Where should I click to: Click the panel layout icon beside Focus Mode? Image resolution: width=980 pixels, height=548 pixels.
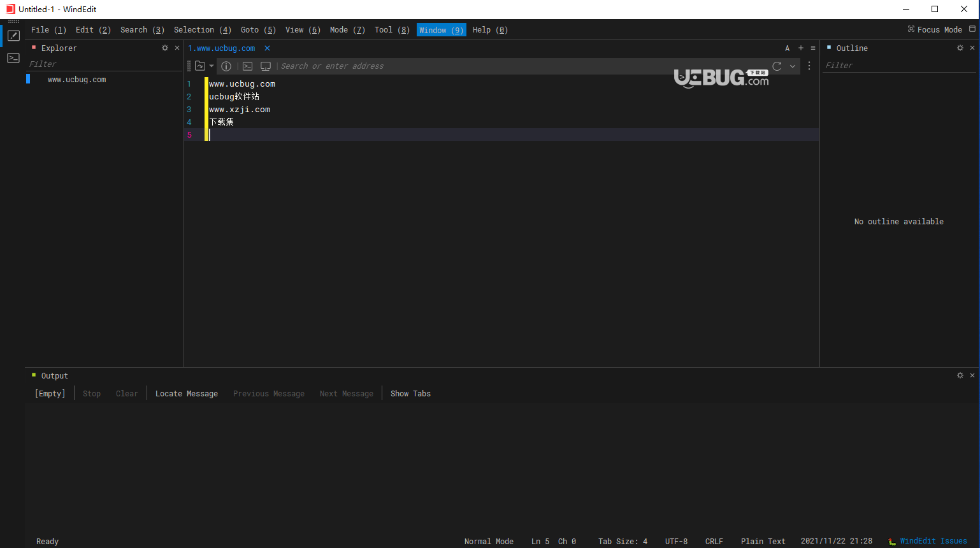(972, 29)
